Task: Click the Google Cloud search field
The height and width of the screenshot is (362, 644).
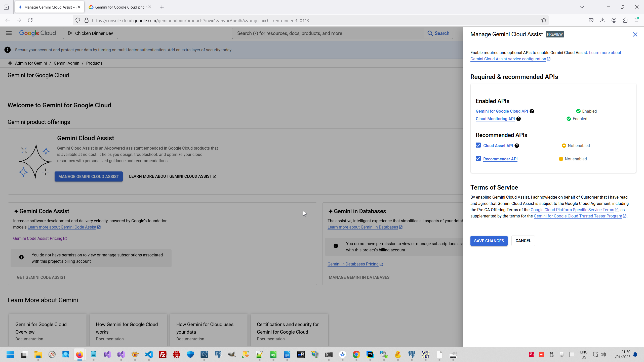Action: (328, 33)
